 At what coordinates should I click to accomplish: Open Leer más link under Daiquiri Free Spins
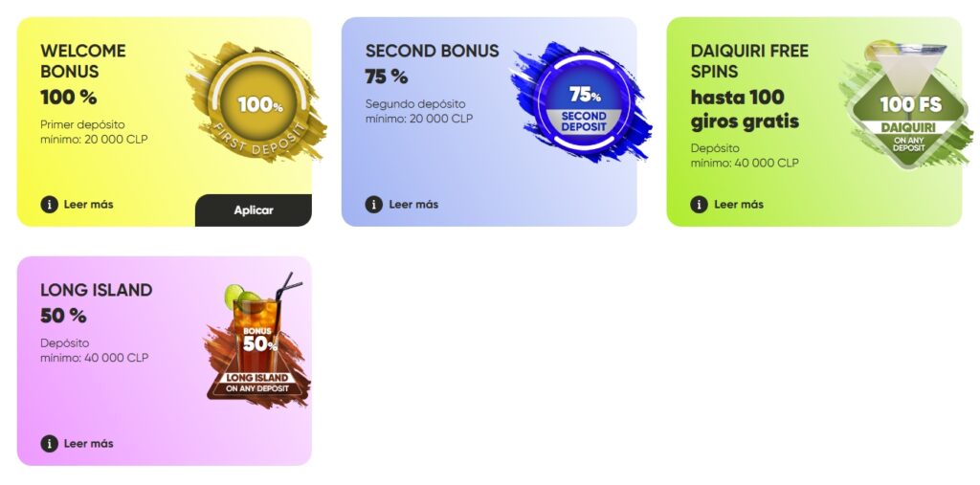click(x=739, y=205)
